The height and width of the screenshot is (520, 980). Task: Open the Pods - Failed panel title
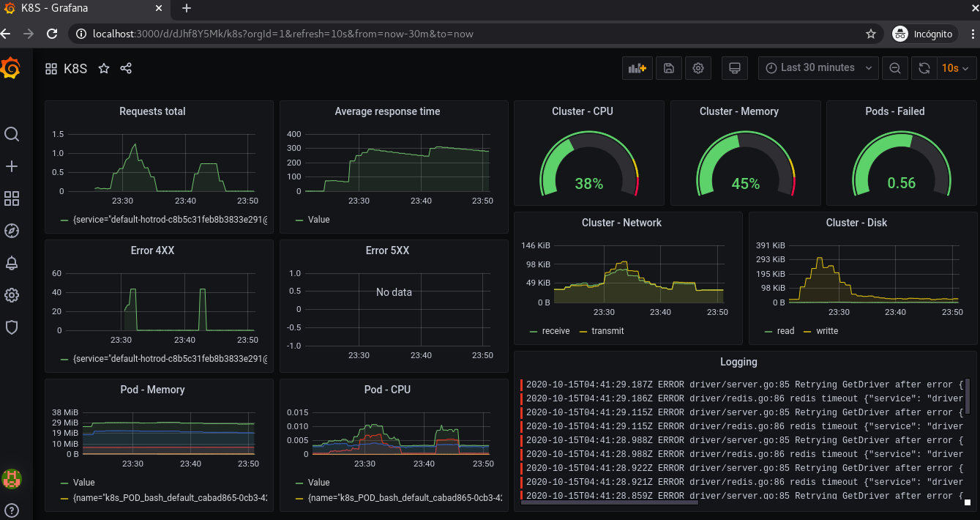[894, 111]
